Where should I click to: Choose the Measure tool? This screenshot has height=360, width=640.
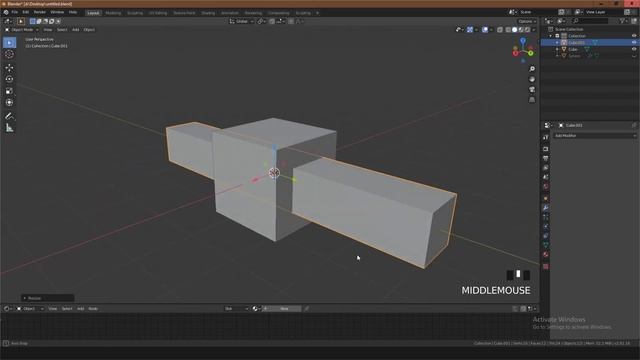click(9, 128)
